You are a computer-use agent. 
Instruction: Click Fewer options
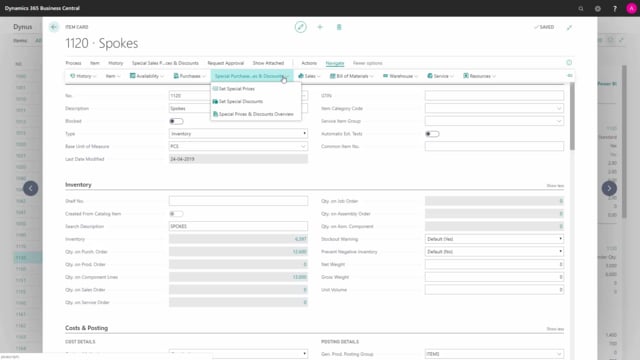[x=368, y=63]
